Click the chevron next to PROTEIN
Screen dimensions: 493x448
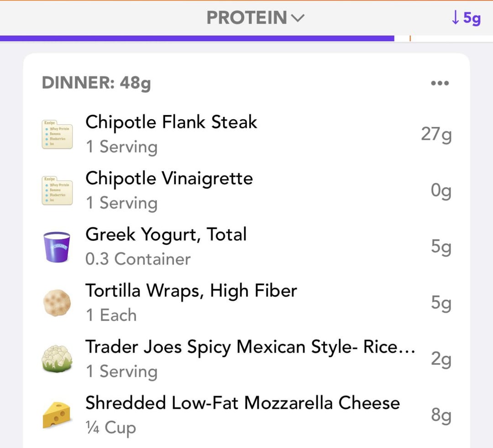[x=298, y=18]
